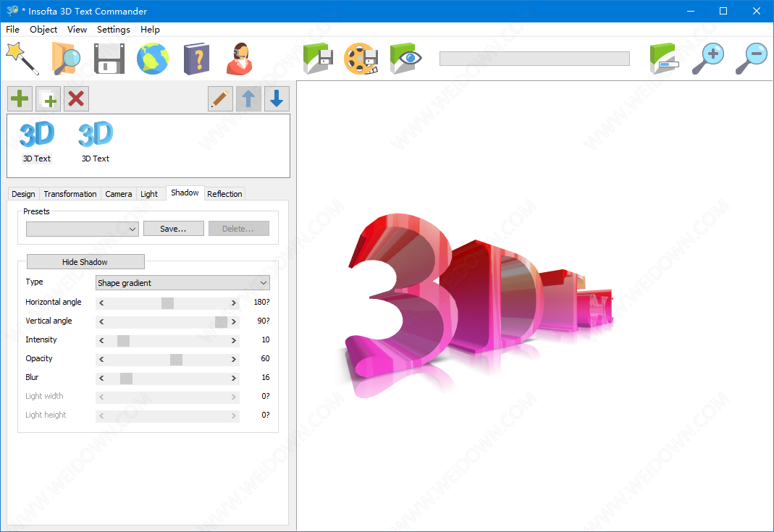Zoom in with the plus magnifier

708,59
